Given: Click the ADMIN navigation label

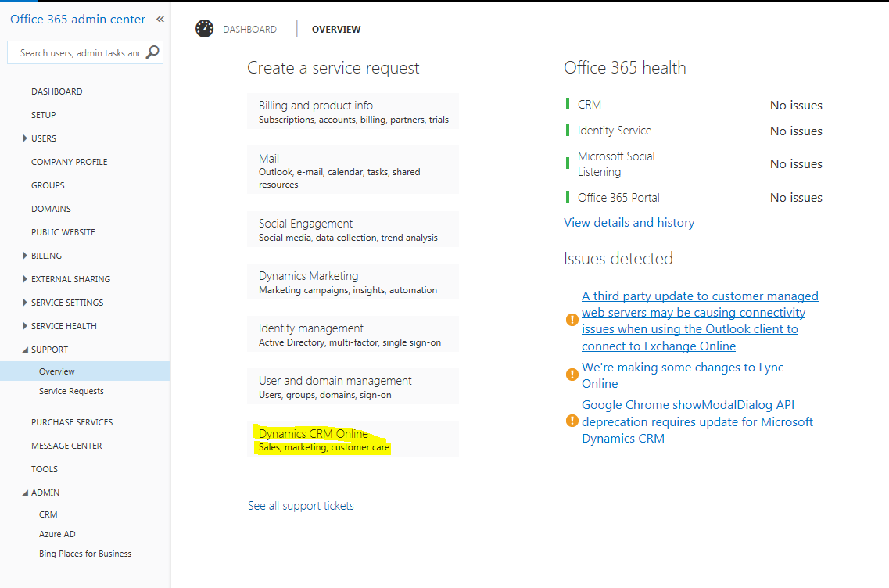Looking at the screenshot, I should click(x=45, y=493).
